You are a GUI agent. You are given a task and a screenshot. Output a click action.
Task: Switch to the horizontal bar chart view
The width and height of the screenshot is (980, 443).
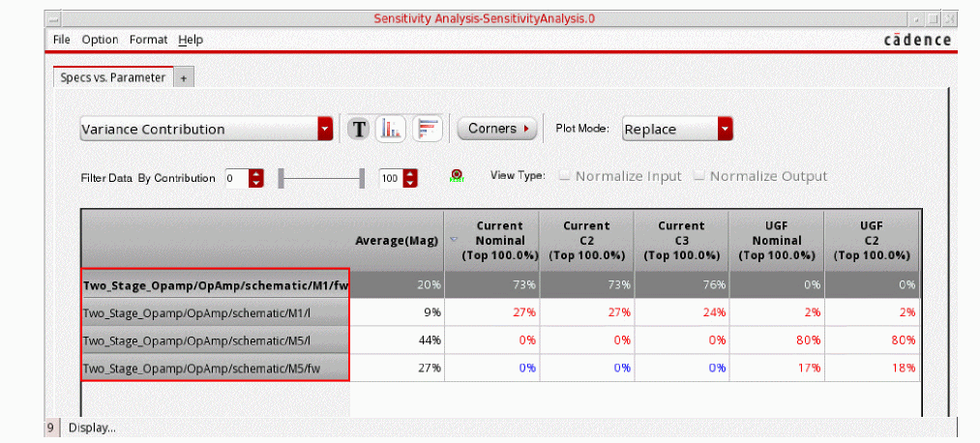click(428, 129)
